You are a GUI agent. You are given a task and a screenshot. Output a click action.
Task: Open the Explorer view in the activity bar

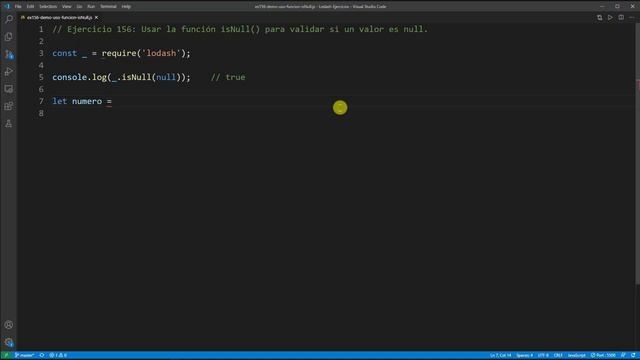(x=9, y=37)
